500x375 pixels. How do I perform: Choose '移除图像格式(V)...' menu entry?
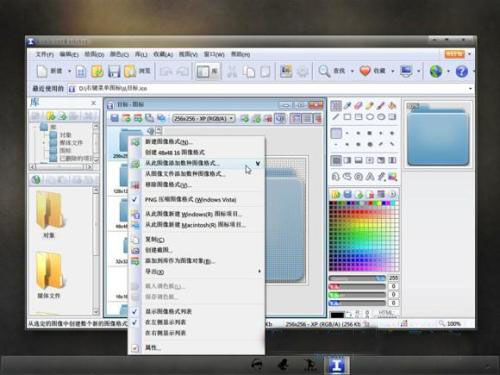coord(168,185)
